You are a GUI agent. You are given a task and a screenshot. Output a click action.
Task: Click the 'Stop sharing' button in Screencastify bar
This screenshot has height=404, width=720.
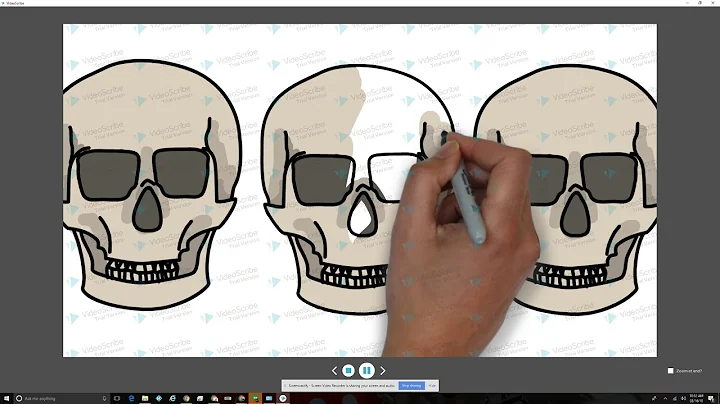[x=411, y=386]
